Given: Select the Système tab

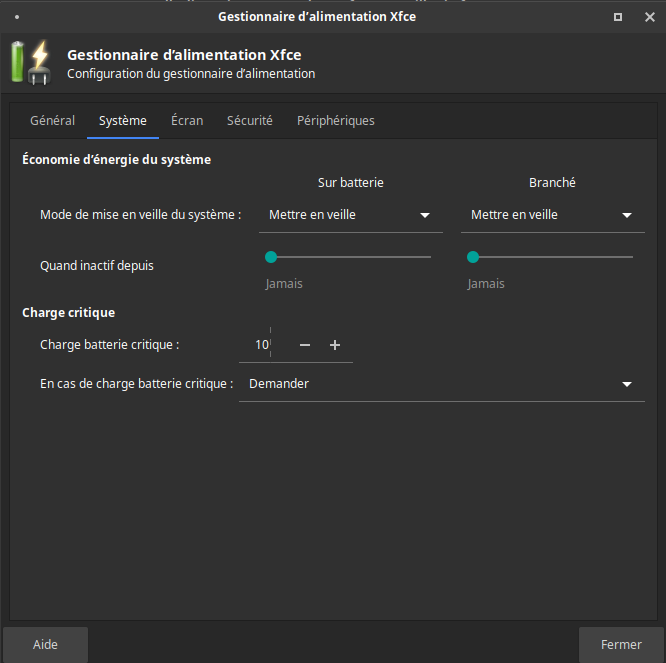Looking at the screenshot, I should (x=123, y=121).
